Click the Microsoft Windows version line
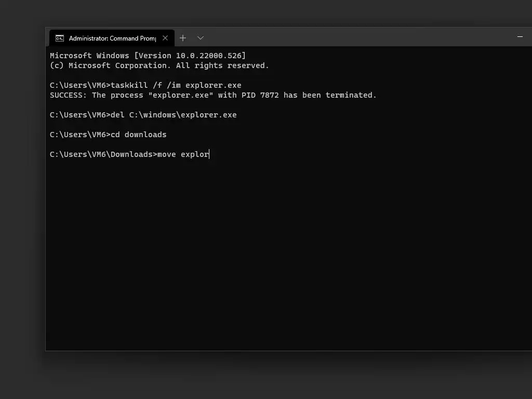The width and height of the screenshot is (532, 399). pyautogui.click(x=148, y=56)
